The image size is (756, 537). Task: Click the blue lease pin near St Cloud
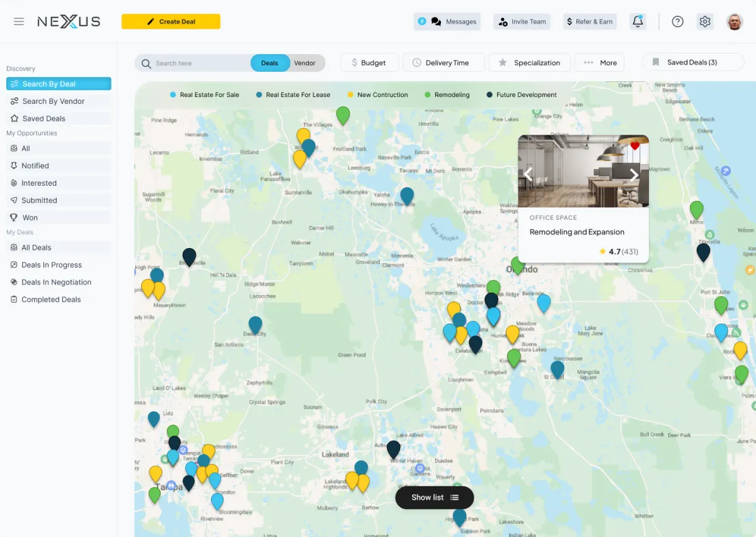pos(557,370)
